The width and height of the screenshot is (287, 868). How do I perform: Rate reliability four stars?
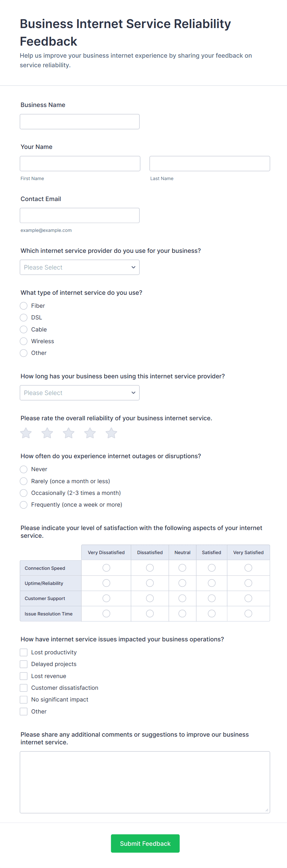(90, 433)
